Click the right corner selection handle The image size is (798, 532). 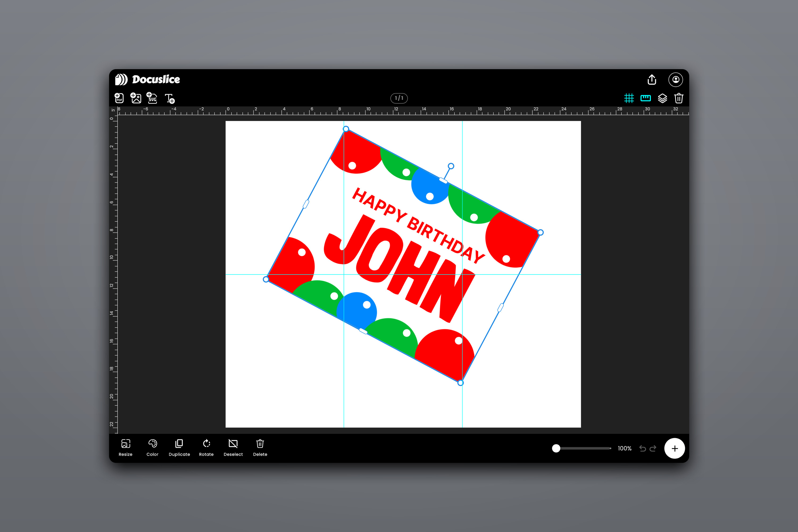point(541,232)
